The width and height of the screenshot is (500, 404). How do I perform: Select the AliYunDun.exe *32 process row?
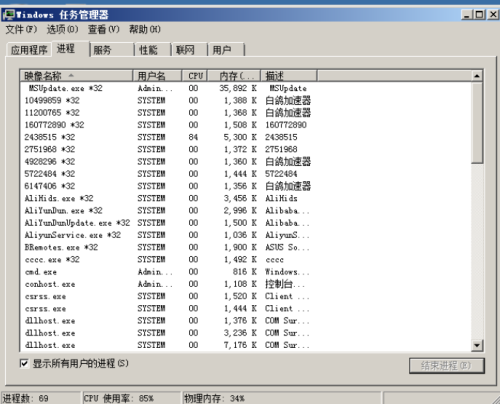coord(245,211)
